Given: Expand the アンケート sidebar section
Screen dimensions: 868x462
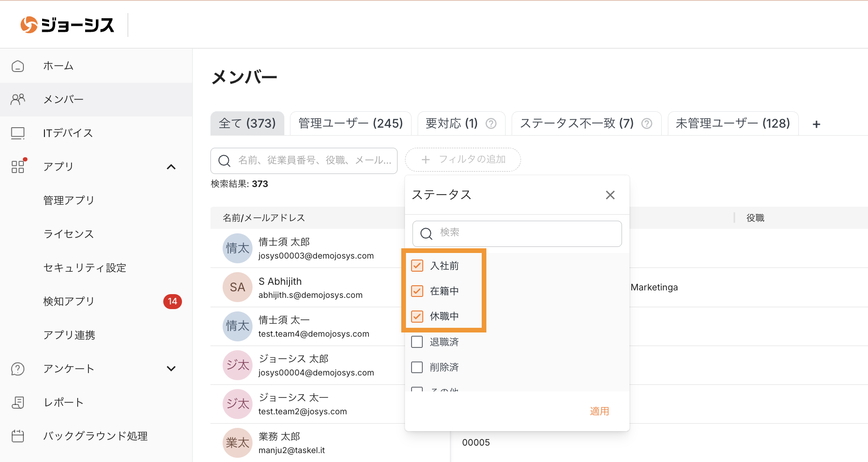Looking at the screenshot, I should [171, 369].
